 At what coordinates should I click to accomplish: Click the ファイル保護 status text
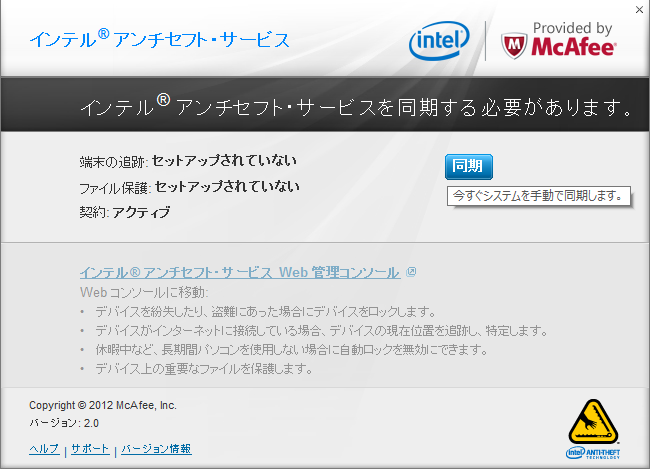point(189,187)
